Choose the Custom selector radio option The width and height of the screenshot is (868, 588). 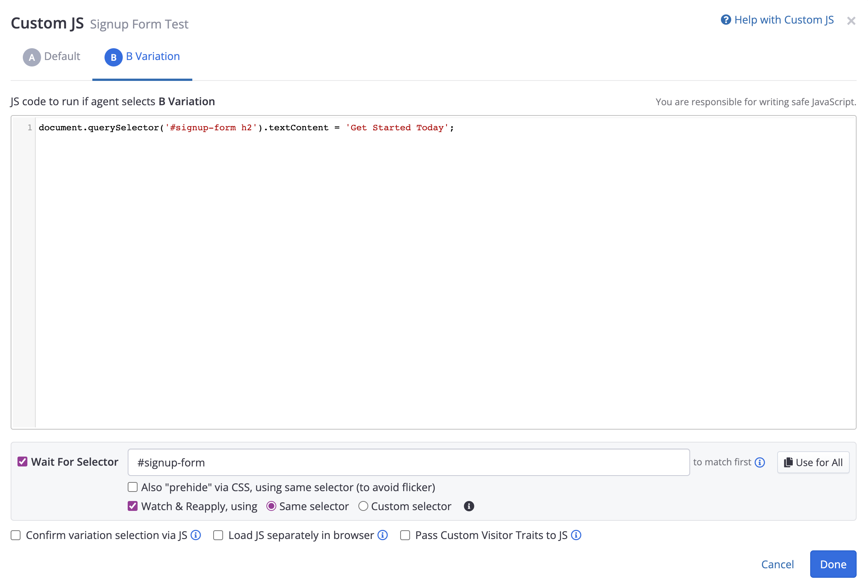[363, 506]
